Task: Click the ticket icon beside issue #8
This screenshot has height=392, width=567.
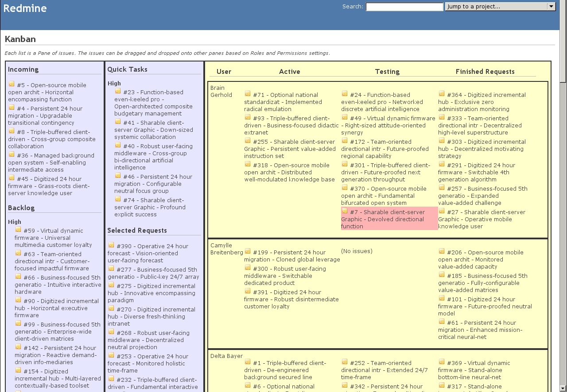Action: 11,131
